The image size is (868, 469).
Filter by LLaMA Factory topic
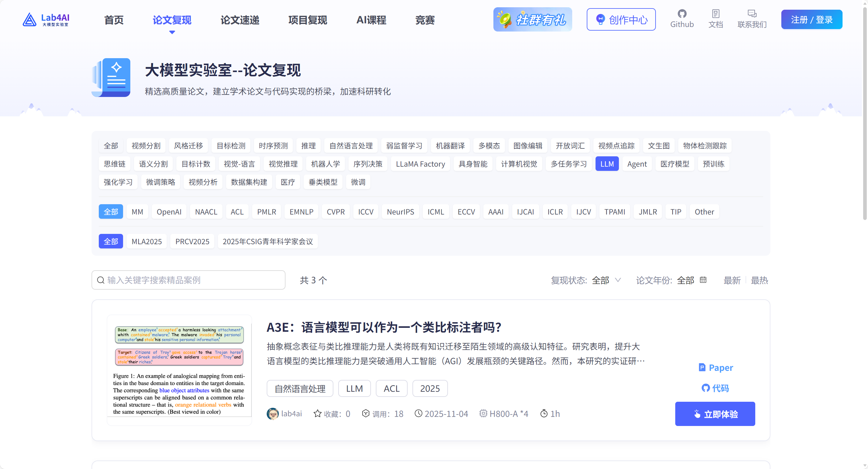[420, 164]
